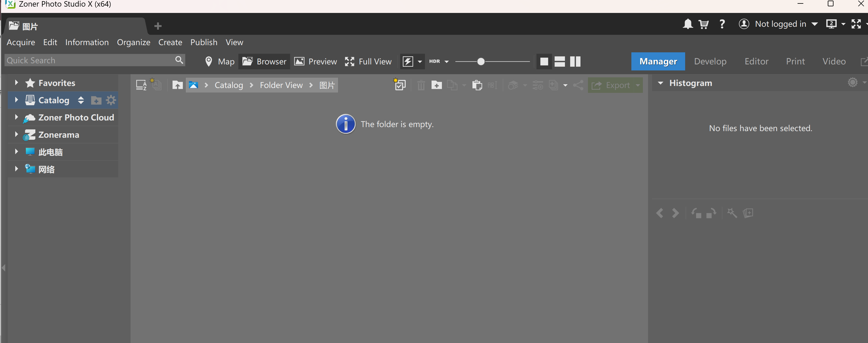Click the batch filter sliders icon
The width and height of the screenshot is (868, 343).
pos(537,85)
